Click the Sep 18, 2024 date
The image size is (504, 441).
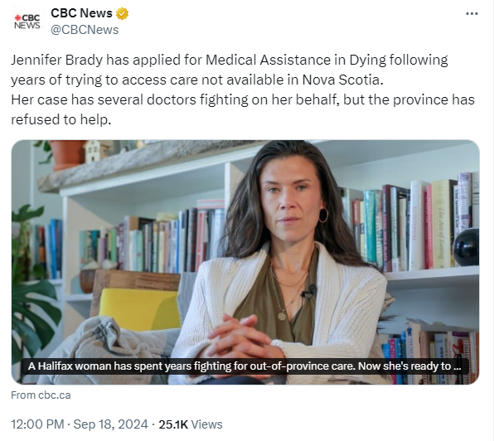coord(111,424)
